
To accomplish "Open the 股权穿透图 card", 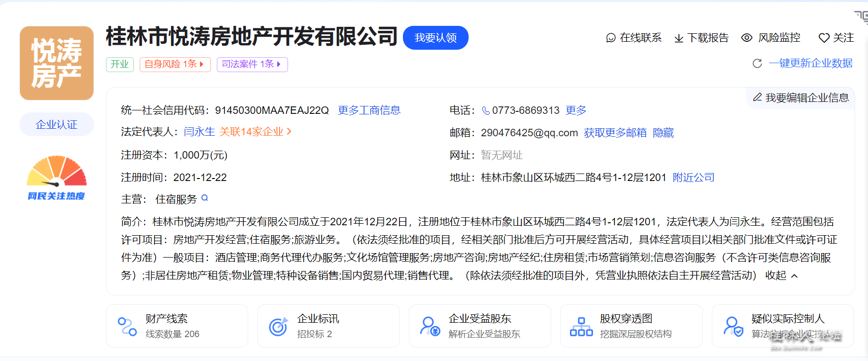I will [x=631, y=326].
